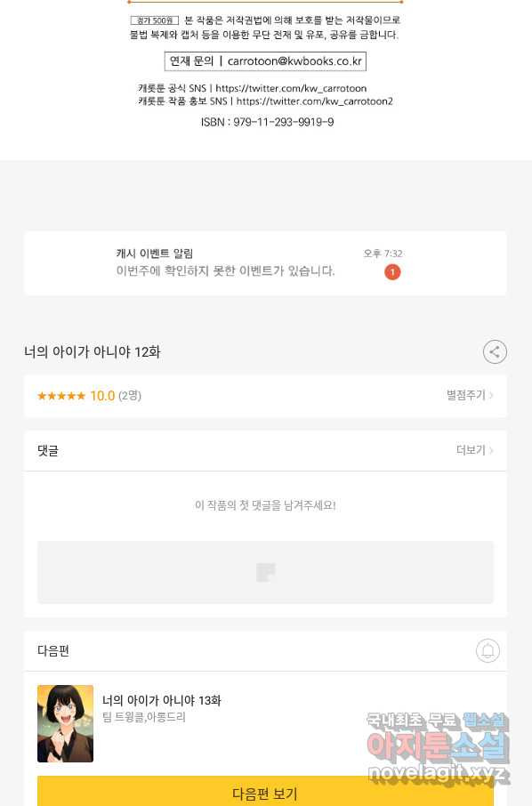This screenshot has width=532, height=806.
Task: Toggle the next-episode notification bell
Action: click(488, 651)
